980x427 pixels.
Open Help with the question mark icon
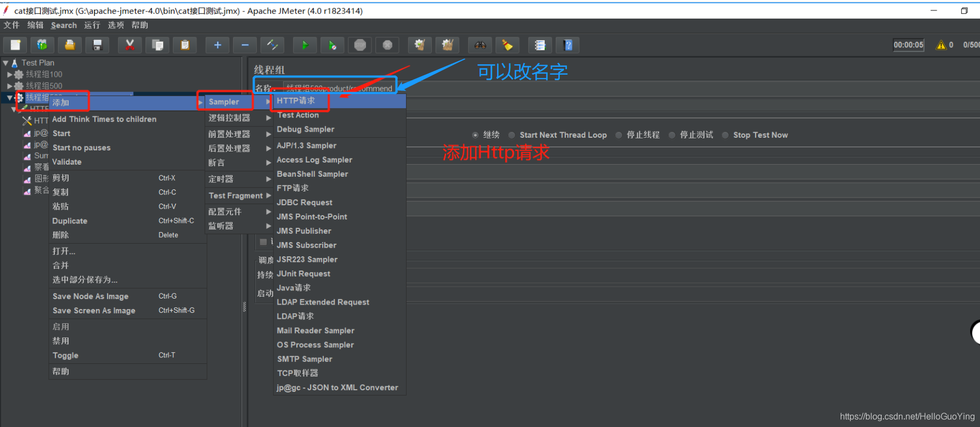[568, 45]
